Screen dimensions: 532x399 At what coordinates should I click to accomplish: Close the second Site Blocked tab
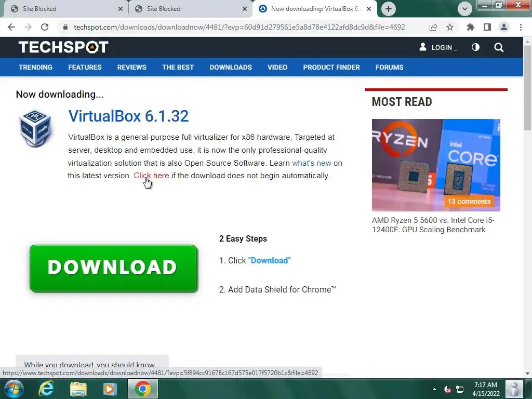coord(245,9)
